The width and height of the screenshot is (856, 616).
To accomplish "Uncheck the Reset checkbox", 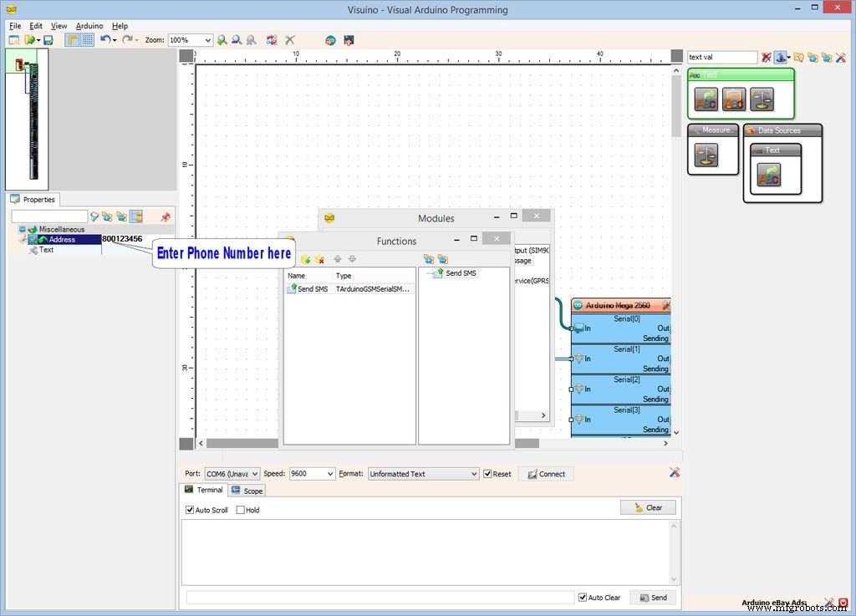I will 488,474.
